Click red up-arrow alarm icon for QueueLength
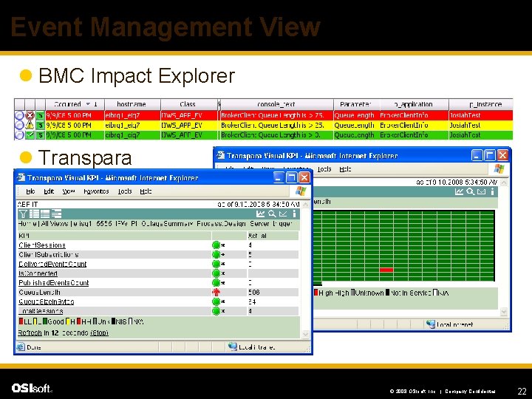Image resolution: width=532 pixels, height=399 pixels. tap(216, 292)
